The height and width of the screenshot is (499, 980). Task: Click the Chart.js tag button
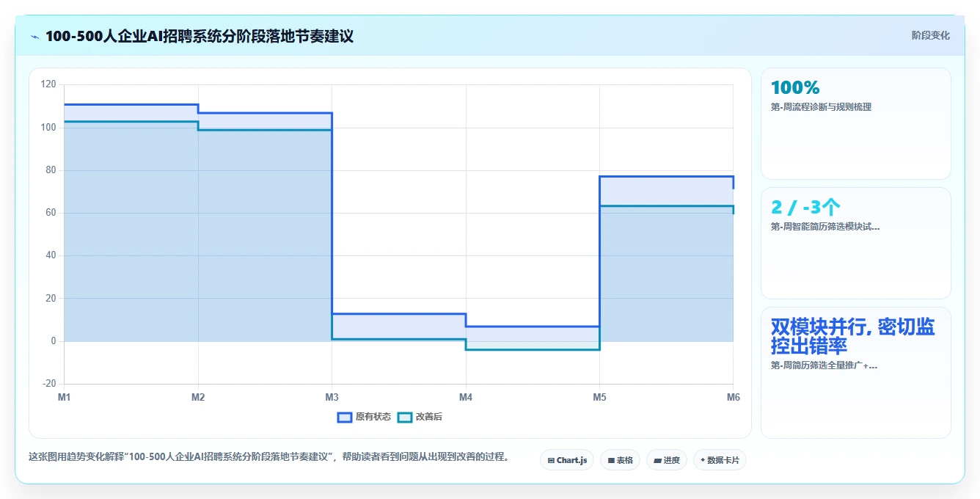[x=567, y=460]
